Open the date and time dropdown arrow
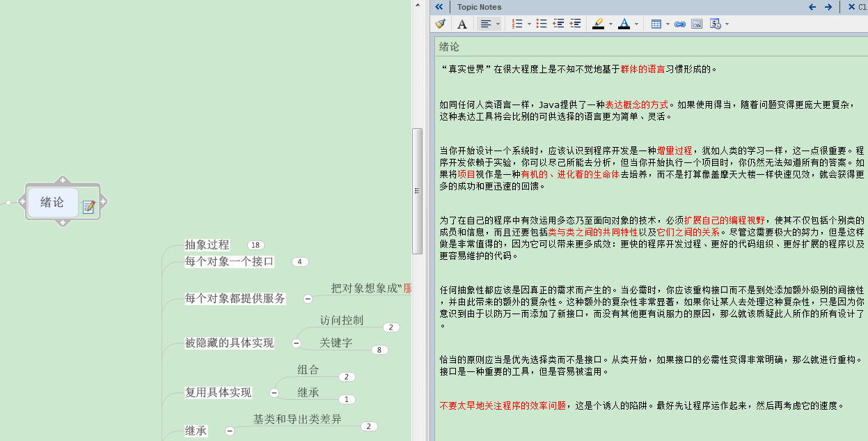Viewport: 868px width, 441px height. coord(727,24)
